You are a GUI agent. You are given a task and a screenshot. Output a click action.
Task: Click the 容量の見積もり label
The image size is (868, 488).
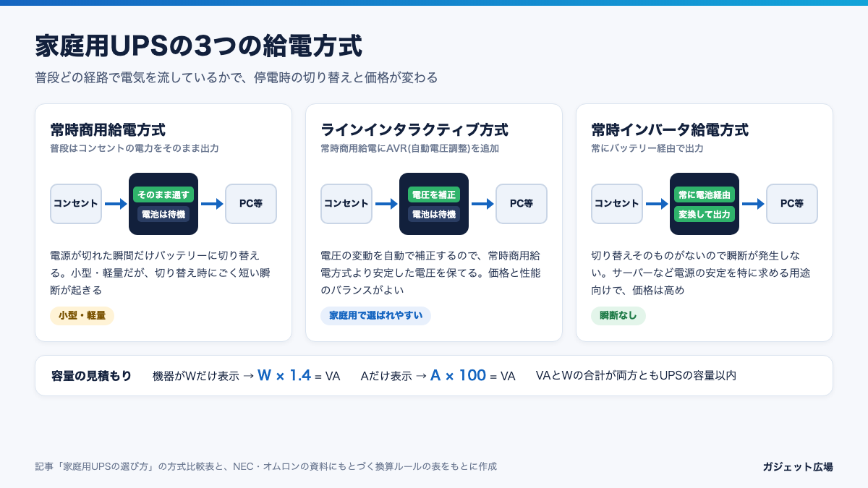92,376
